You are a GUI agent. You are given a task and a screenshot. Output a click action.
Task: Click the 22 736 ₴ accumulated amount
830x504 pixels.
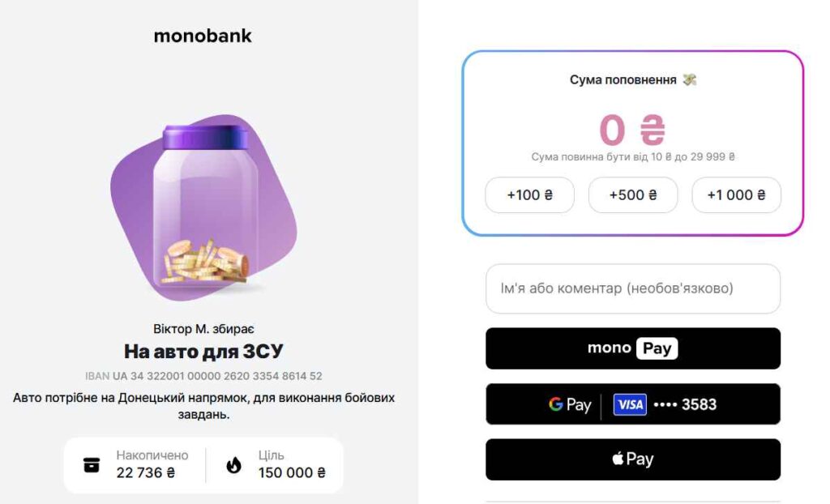[145, 472]
